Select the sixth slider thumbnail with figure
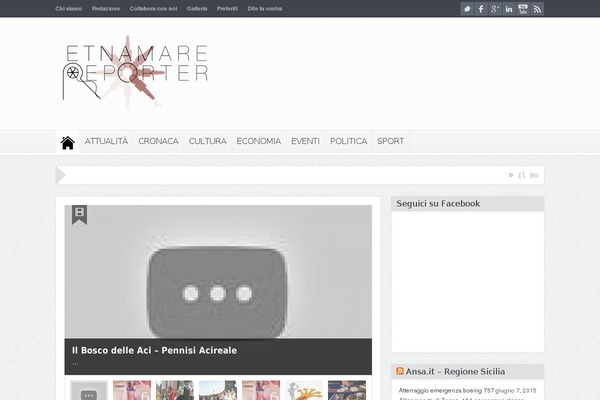 [x=304, y=390]
